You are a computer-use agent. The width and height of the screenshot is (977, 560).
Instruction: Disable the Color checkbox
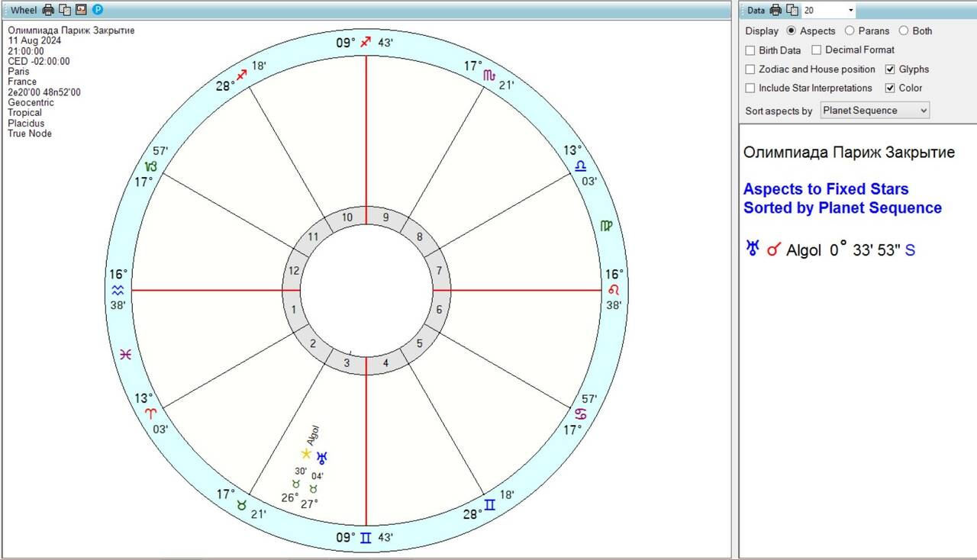click(890, 89)
